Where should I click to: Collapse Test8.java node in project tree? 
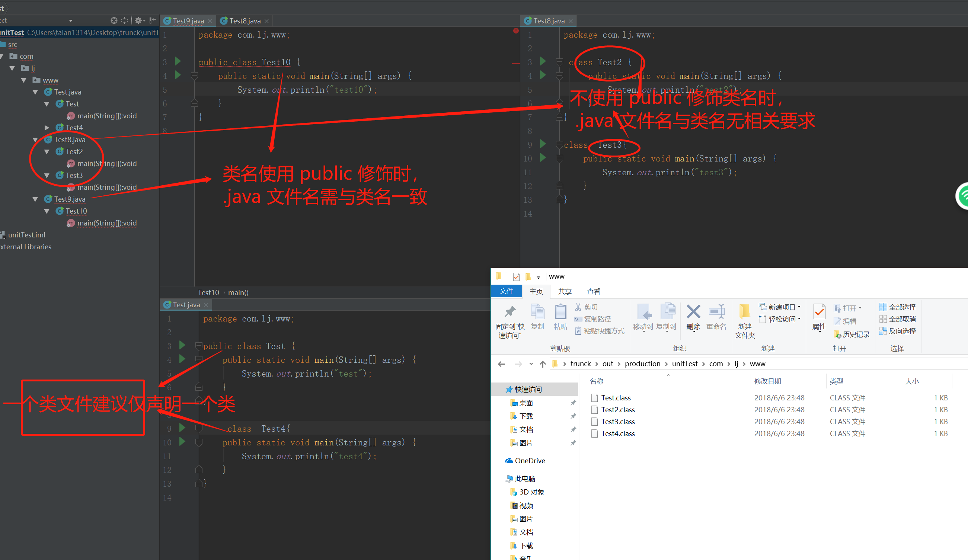click(x=35, y=140)
